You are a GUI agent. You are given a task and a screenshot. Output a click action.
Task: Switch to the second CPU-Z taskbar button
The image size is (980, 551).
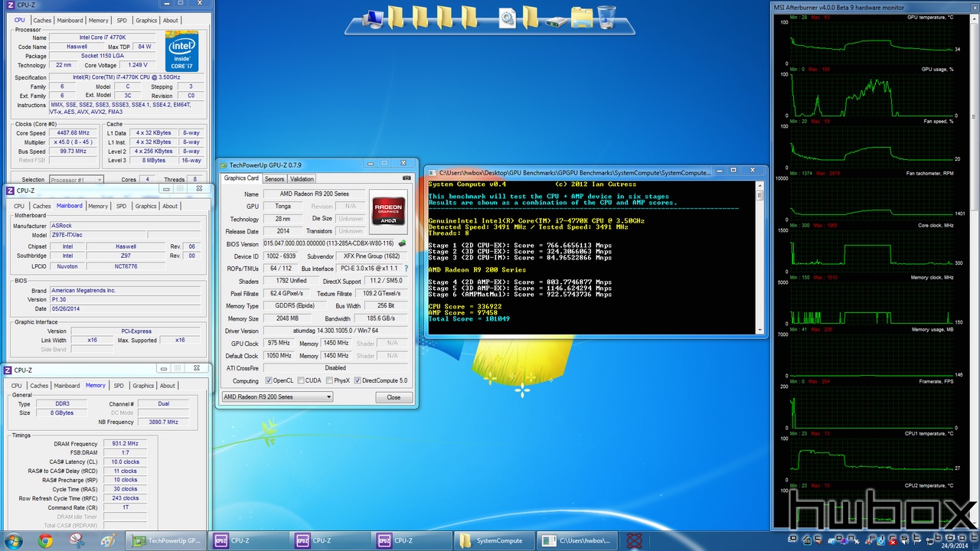[x=330, y=540]
